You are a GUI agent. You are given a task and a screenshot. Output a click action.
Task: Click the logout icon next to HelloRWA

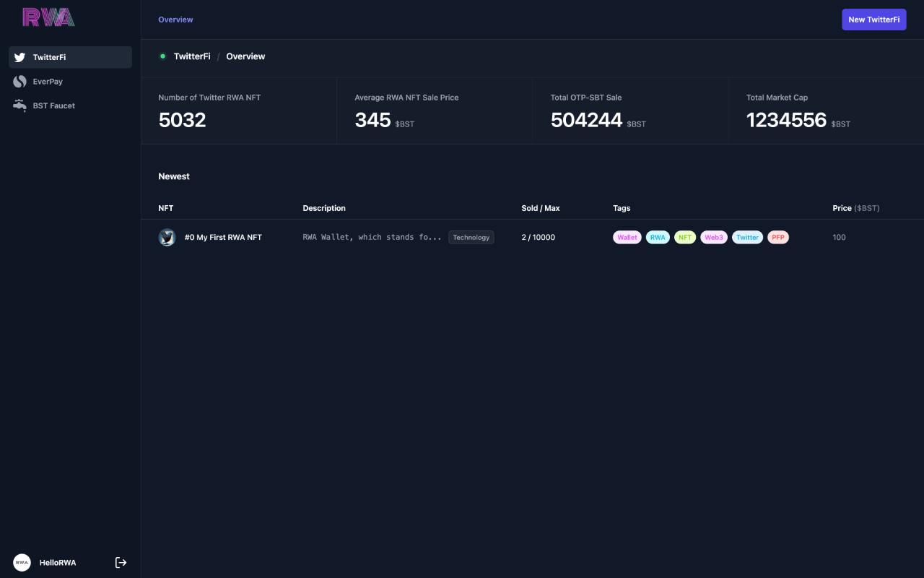point(121,562)
